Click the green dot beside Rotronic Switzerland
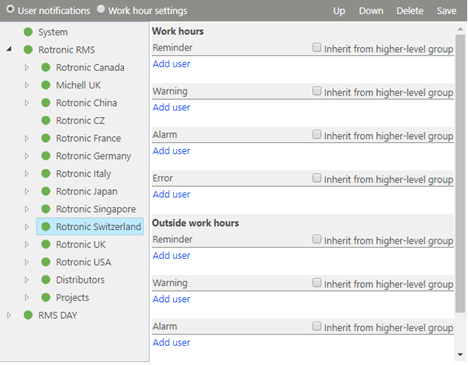 [x=46, y=227]
